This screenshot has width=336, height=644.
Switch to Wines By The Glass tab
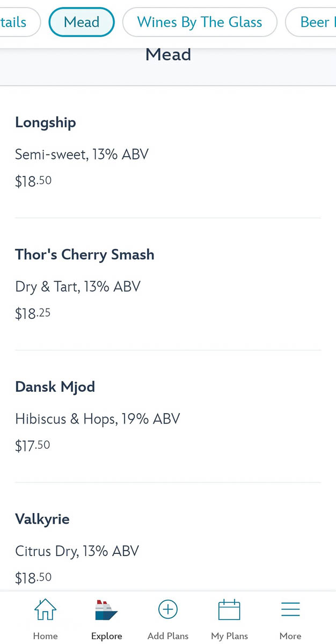(200, 22)
